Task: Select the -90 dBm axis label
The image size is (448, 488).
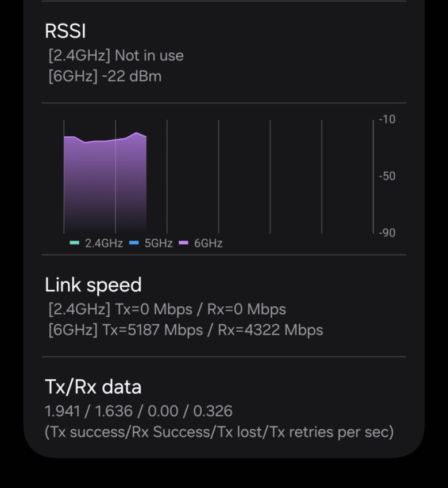Action: [387, 233]
